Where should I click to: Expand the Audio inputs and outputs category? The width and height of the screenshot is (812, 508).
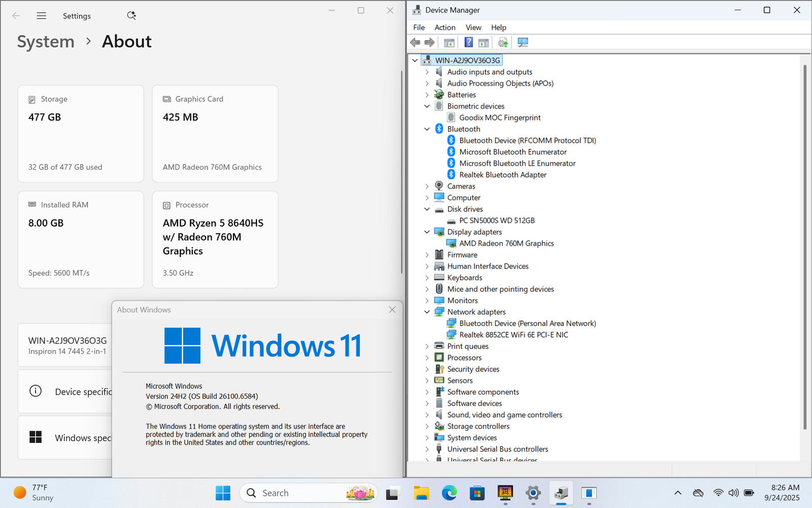click(427, 72)
